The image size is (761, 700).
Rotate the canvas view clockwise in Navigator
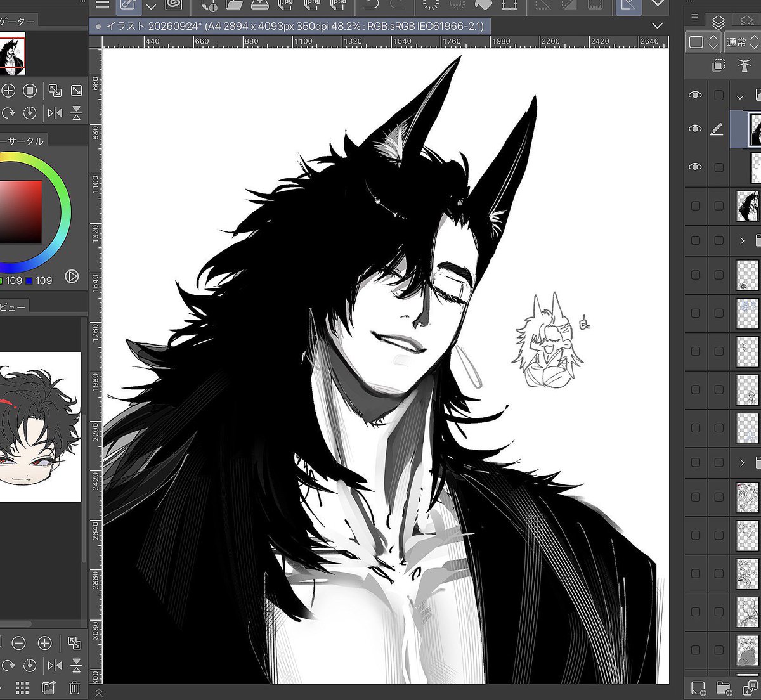[8, 113]
